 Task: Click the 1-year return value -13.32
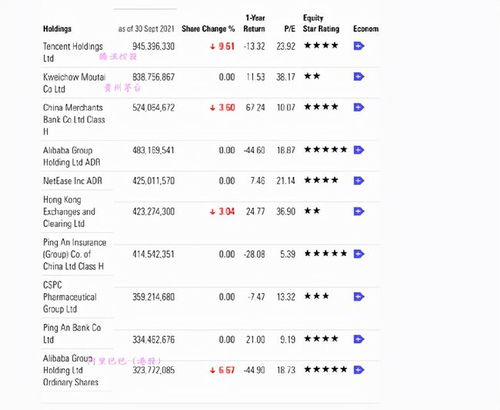pos(254,46)
